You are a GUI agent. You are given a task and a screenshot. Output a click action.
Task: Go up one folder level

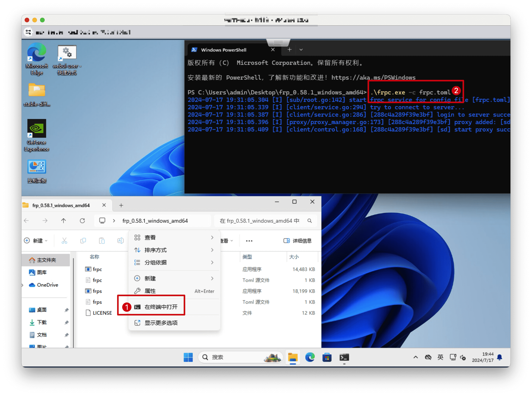pyautogui.click(x=63, y=220)
